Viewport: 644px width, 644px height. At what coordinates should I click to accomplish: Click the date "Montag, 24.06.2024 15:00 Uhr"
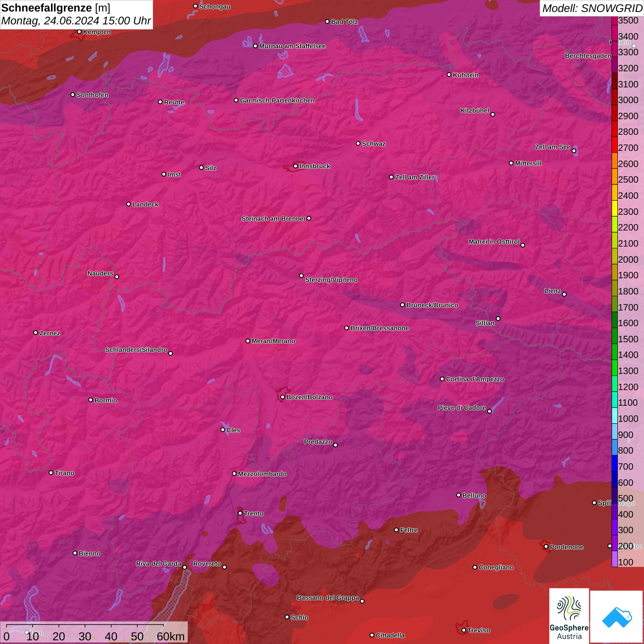[76, 21]
